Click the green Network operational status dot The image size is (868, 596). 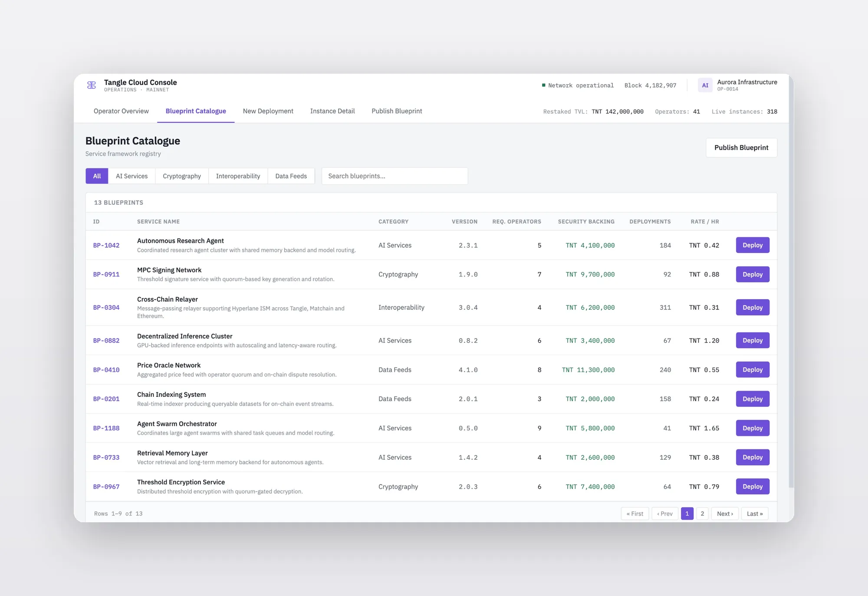pos(543,85)
